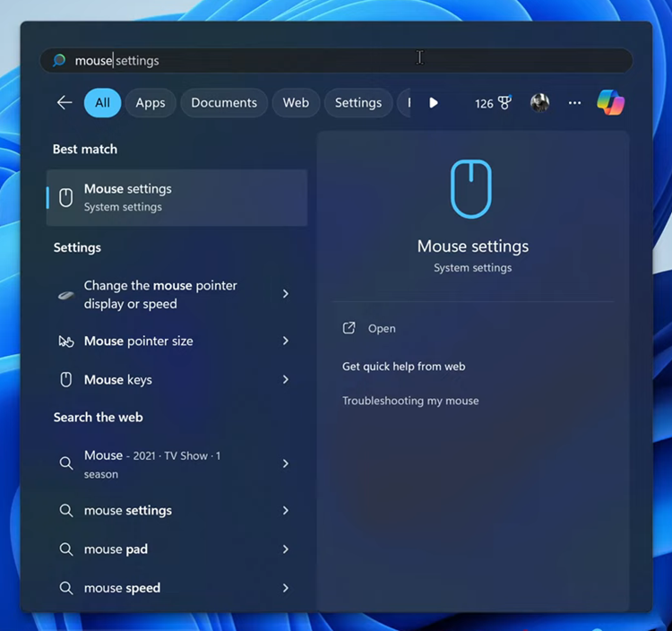Expand Mouse pointer size chevron
This screenshot has width=672, height=631.
[286, 341]
